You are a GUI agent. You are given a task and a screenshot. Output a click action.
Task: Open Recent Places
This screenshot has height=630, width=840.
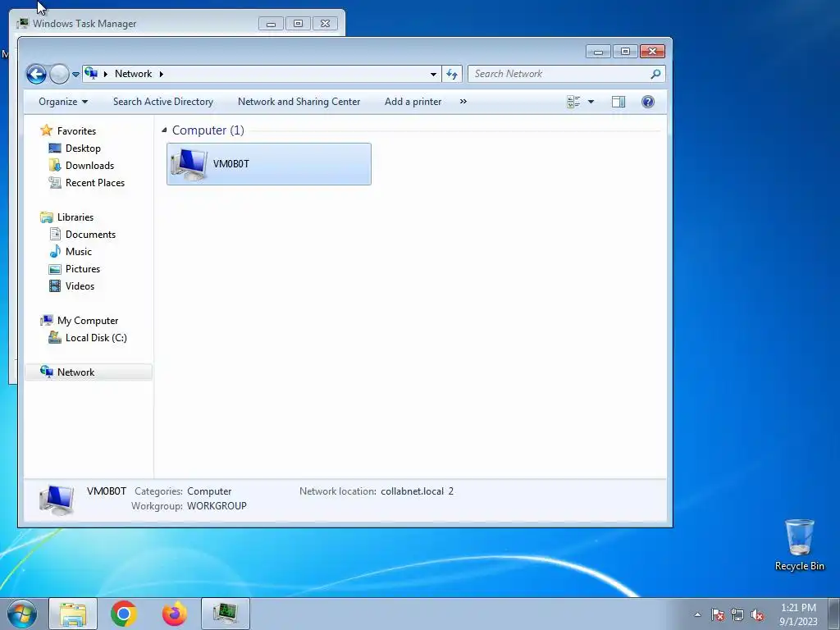(x=95, y=183)
